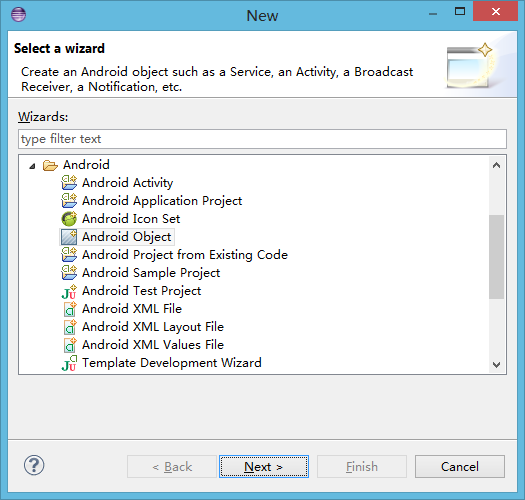
Task: Select the Android Application Project icon
Action: [x=69, y=201]
